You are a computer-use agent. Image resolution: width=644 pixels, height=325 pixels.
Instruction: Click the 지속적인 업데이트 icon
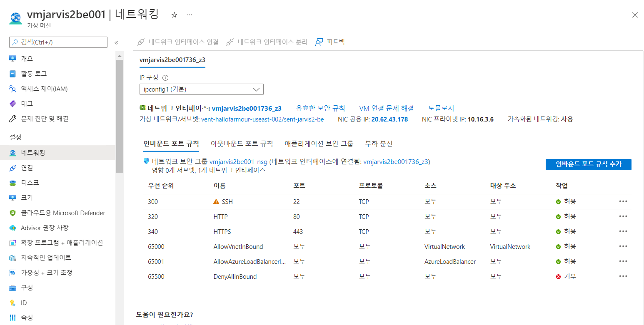tap(13, 258)
